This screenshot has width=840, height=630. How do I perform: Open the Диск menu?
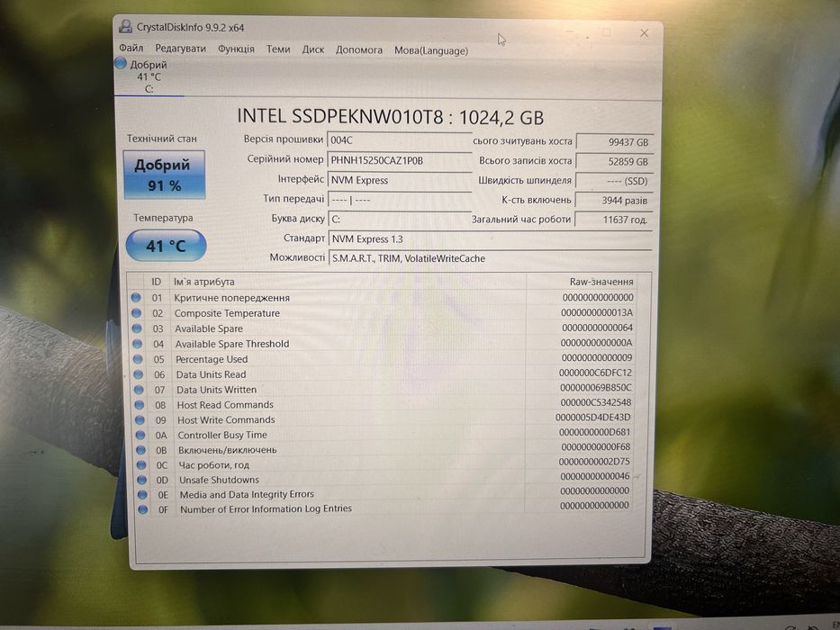(x=312, y=49)
